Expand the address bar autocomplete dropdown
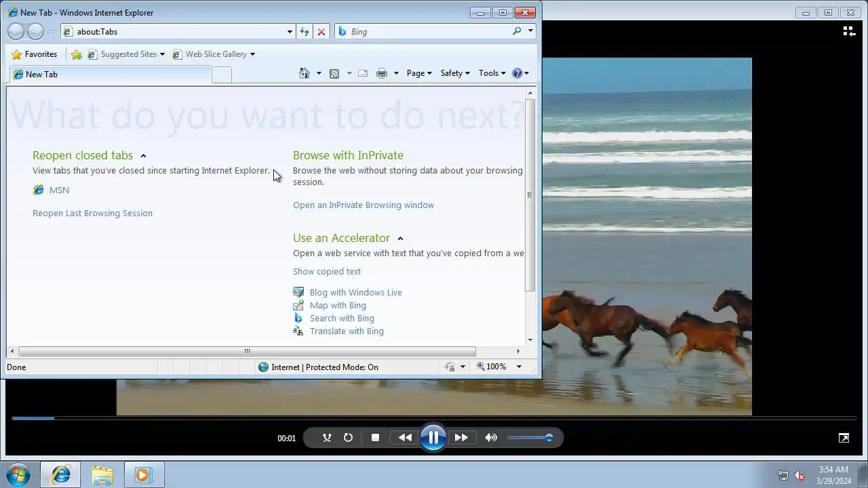This screenshot has width=868, height=488. click(290, 31)
